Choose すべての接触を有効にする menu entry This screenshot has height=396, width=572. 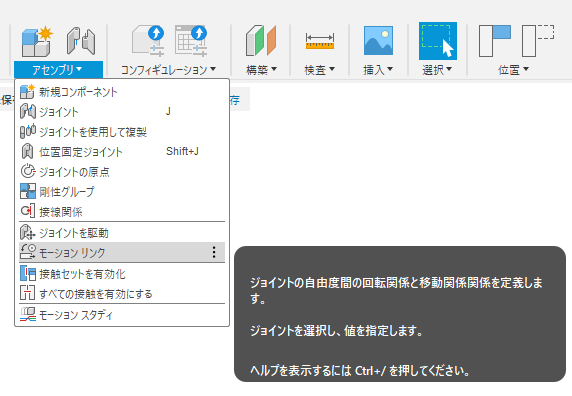point(122,294)
